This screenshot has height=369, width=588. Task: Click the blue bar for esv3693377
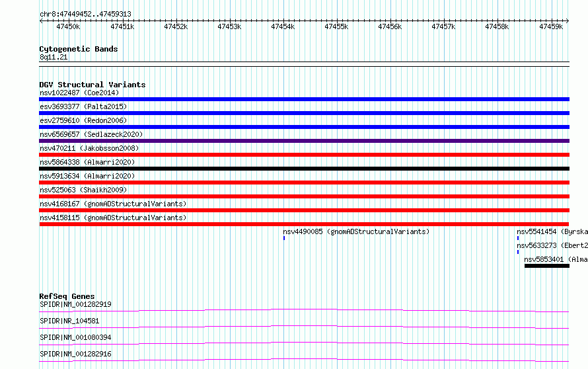304,113
